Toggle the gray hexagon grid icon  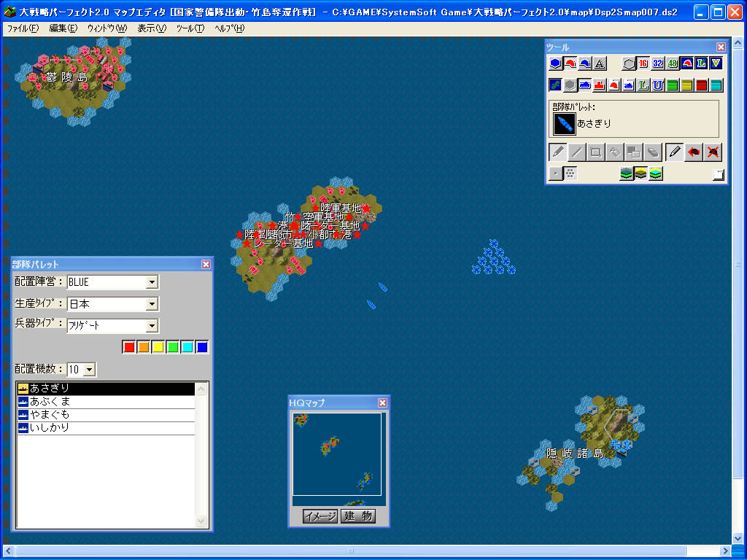click(x=629, y=63)
